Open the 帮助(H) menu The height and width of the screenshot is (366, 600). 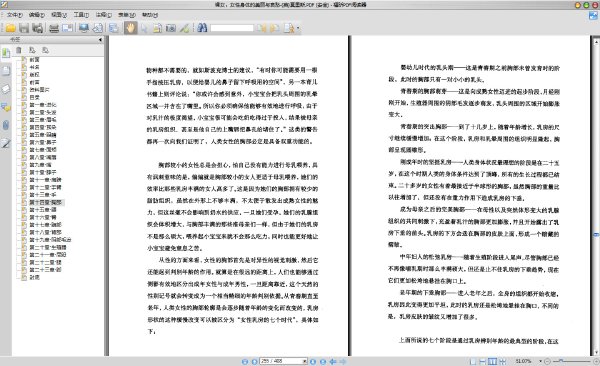150,15
